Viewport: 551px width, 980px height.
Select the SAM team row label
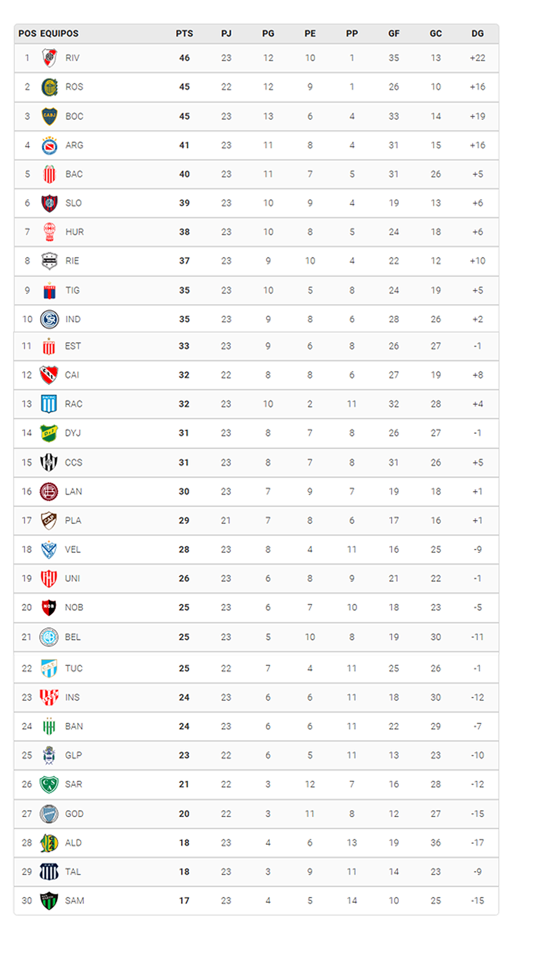(x=74, y=901)
